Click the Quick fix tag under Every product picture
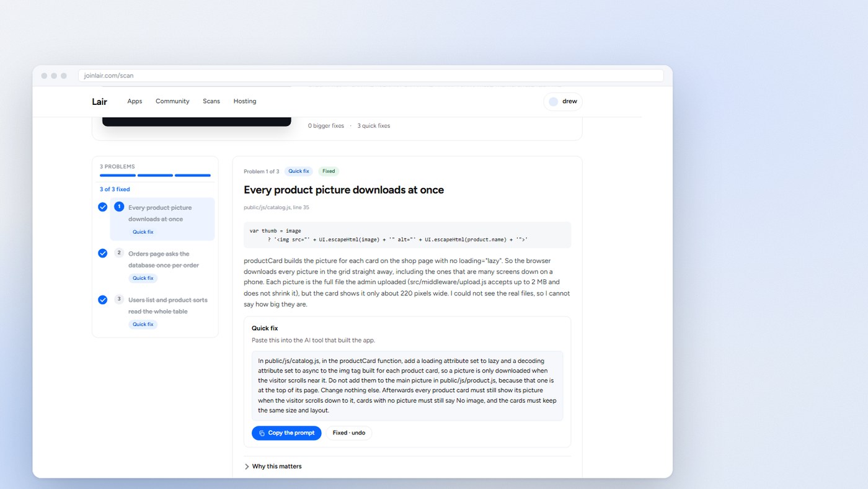868x489 pixels. point(143,232)
